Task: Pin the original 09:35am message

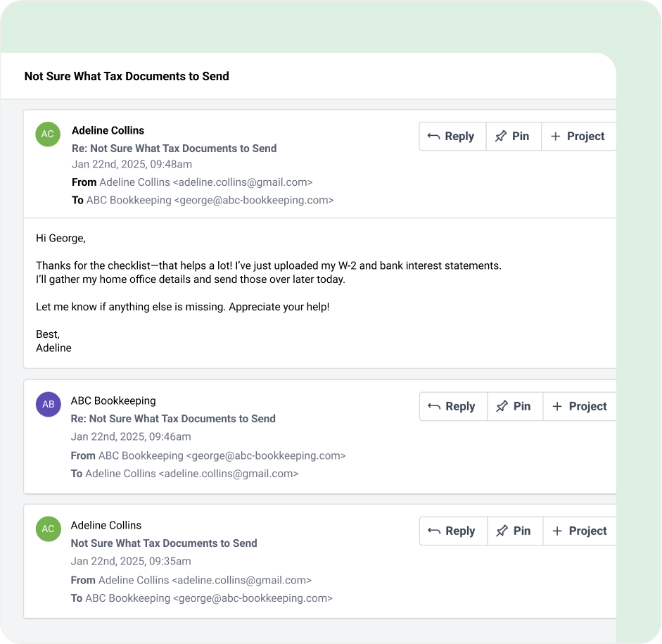Action: pyautogui.click(x=515, y=531)
